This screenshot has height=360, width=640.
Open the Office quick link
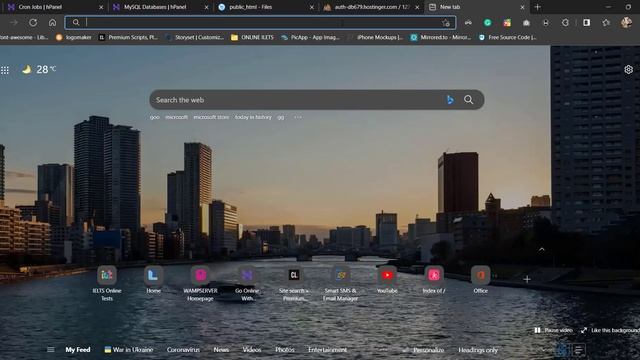coord(480,280)
